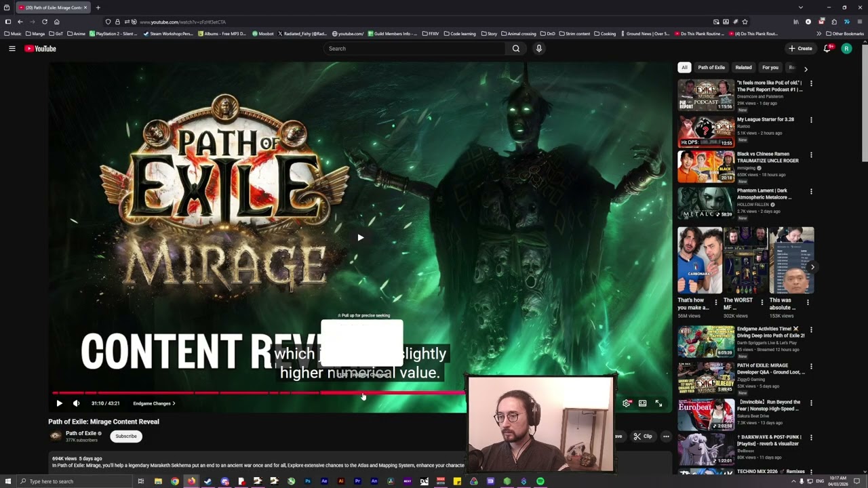
Task: Toggle theater mode in player
Action: [x=642, y=403]
